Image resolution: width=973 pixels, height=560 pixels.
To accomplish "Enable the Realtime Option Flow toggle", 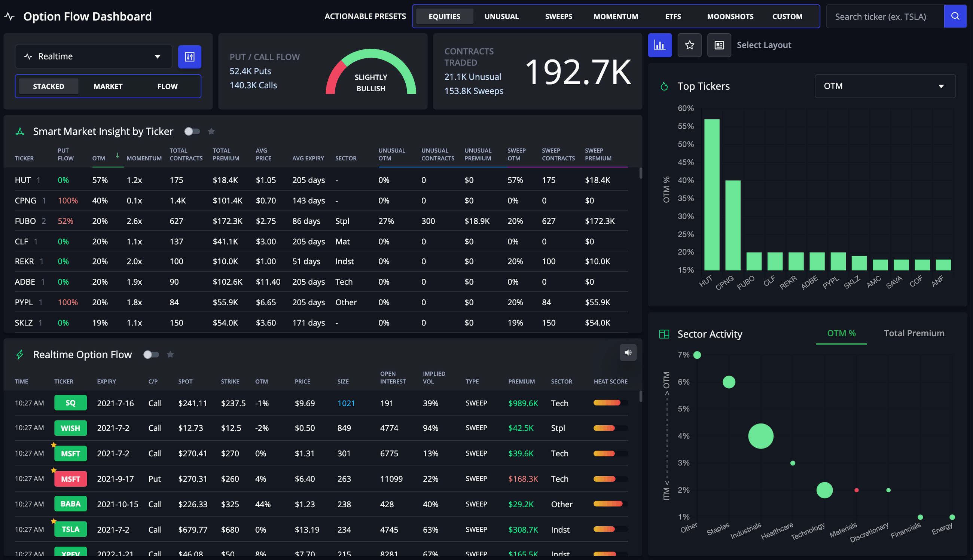I will click(151, 355).
